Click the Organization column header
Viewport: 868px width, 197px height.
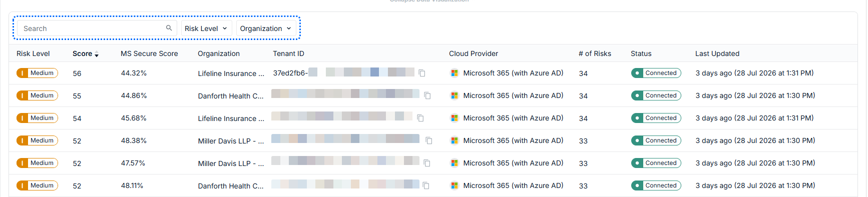(x=219, y=53)
